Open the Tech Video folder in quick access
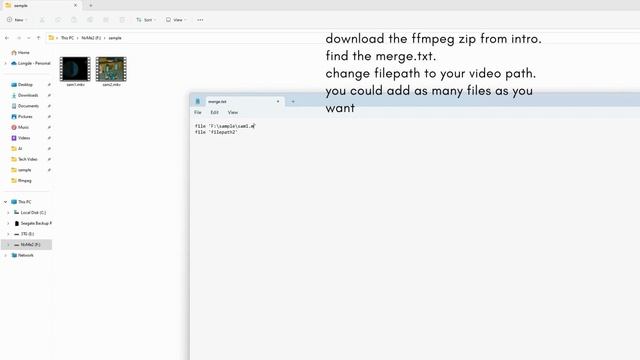The height and width of the screenshot is (360, 640). click(x=24, y=159)
